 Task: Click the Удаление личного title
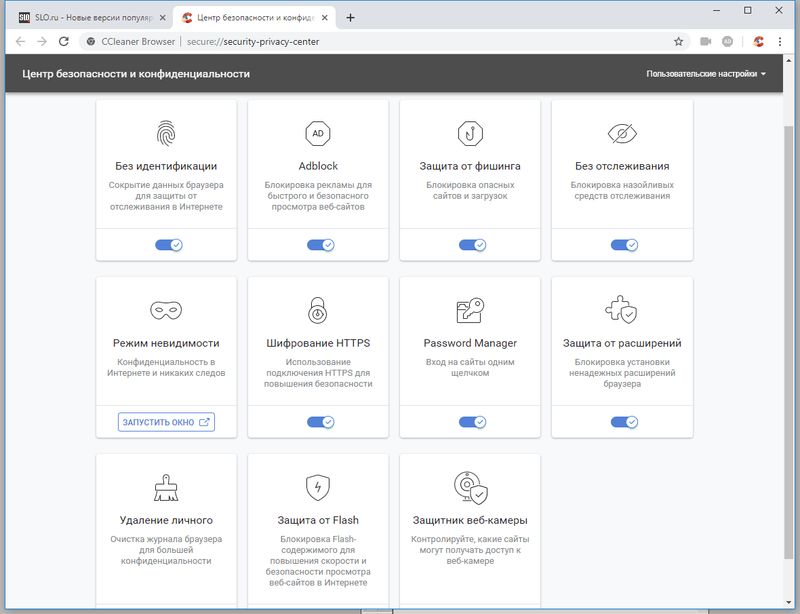(x=166, y=520)
